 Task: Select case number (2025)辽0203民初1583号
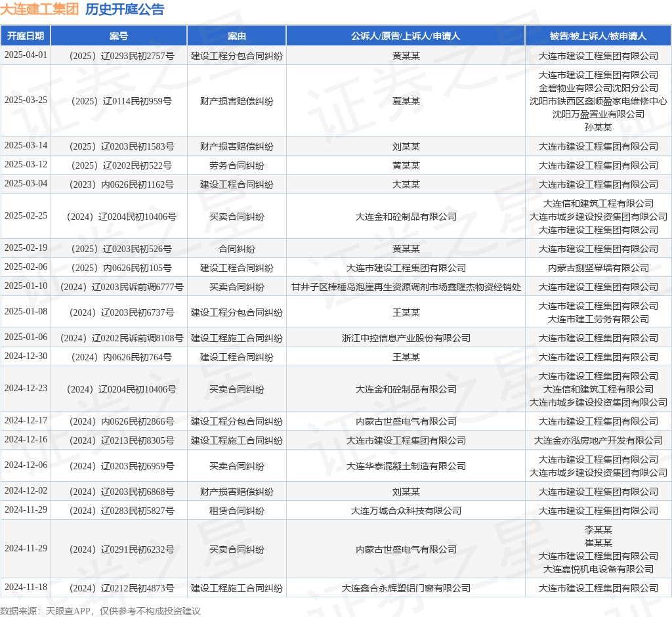coord(121,146)
